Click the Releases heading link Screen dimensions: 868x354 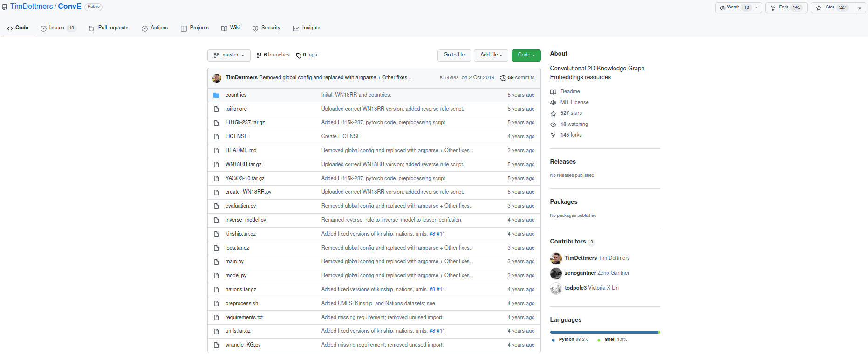pyautogui.click(x=563, y=162)
